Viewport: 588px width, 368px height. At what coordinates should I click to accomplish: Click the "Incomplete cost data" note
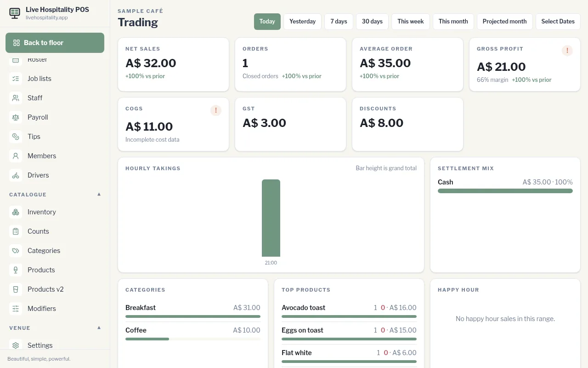click(153, 140)
